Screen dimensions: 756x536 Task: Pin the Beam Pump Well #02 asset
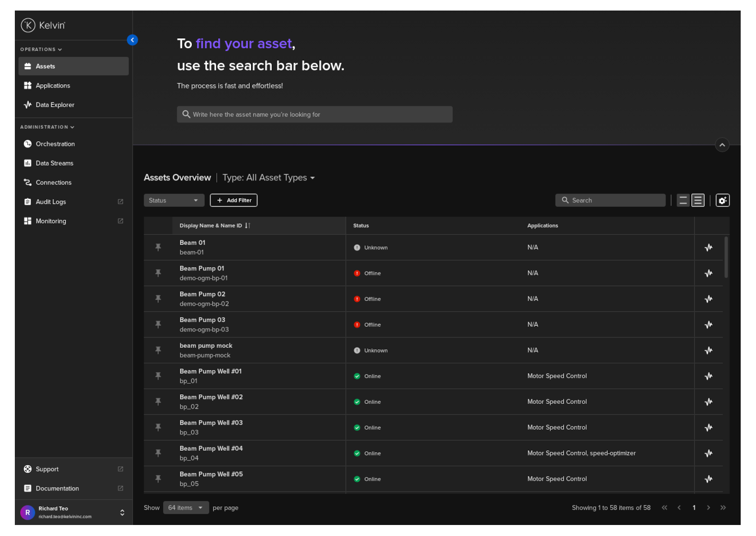click(158, 402)
